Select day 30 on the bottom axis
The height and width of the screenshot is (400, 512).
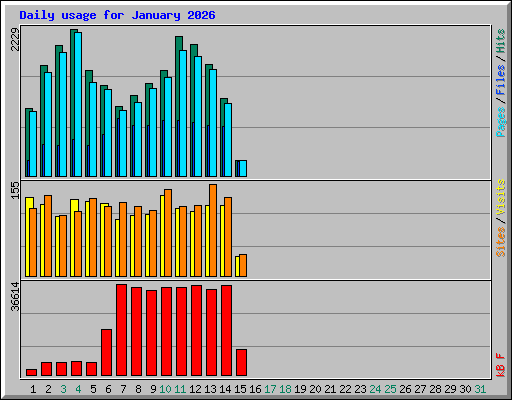point(465,389)
